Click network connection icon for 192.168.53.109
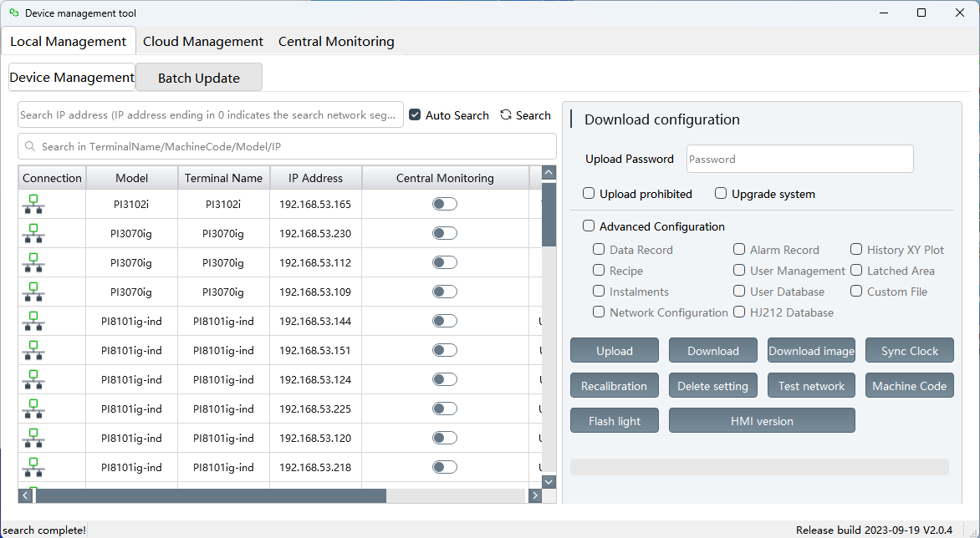The height and width of the screenshot is (538, 980). click(33, 292)
